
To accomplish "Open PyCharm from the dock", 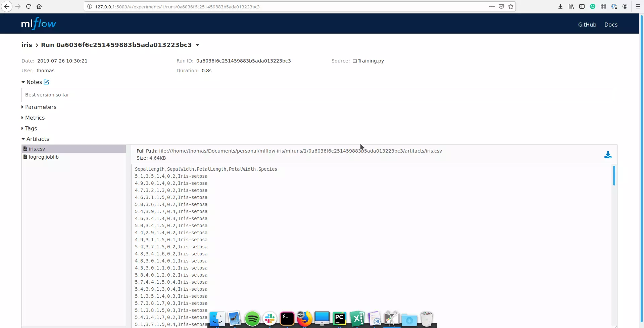I will 339,318.
